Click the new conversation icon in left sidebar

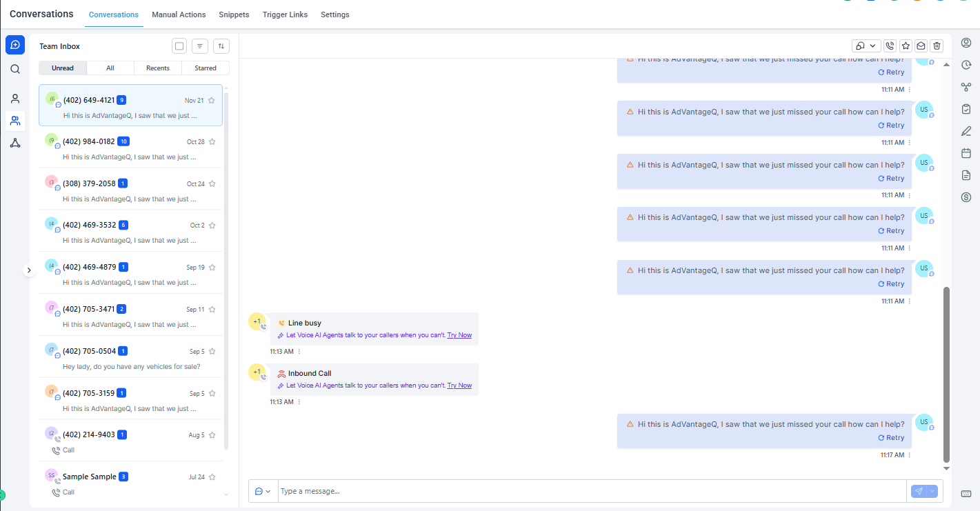click(15, 45)
